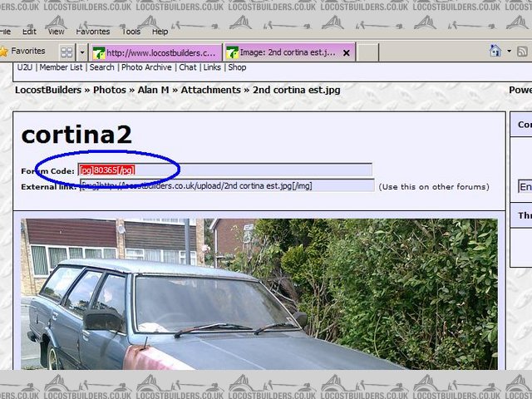Viewport: 532px width, 399px height.
Task: Click the RSS feeds icon
Action: (522, 52)
